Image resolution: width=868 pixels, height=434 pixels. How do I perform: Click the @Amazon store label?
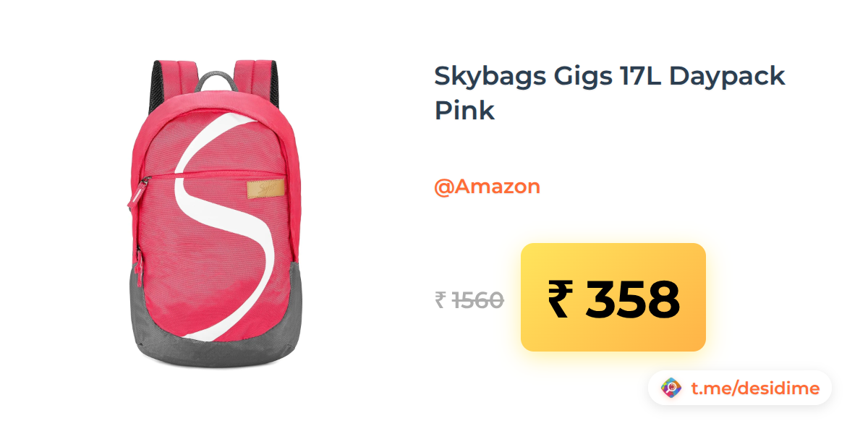pos(487,187)
